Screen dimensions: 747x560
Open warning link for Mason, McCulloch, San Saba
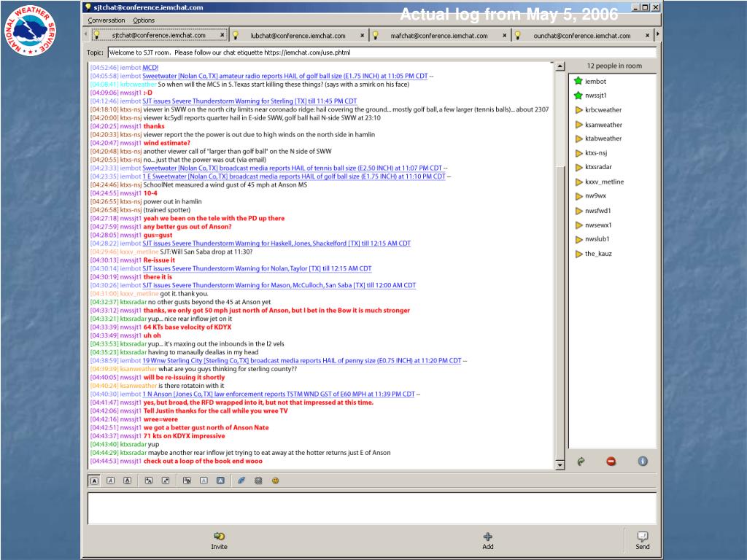click(279, 285)
